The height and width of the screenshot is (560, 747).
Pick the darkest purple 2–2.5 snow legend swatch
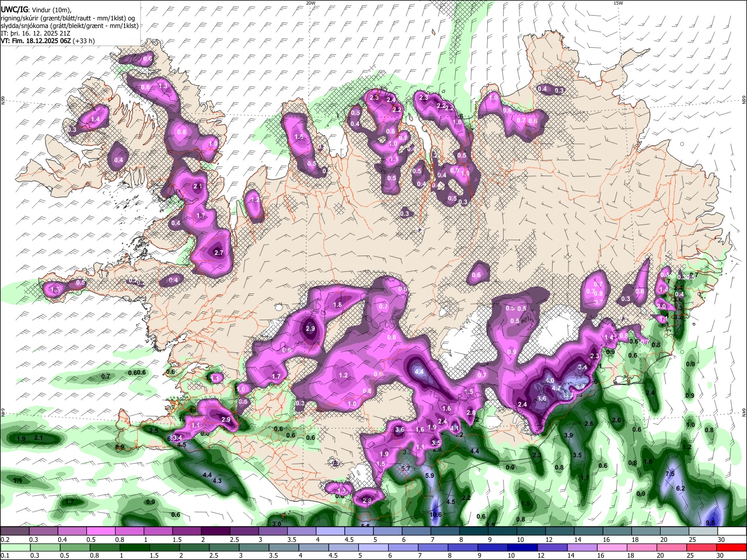pyautogui.click(x=215, y=531)
